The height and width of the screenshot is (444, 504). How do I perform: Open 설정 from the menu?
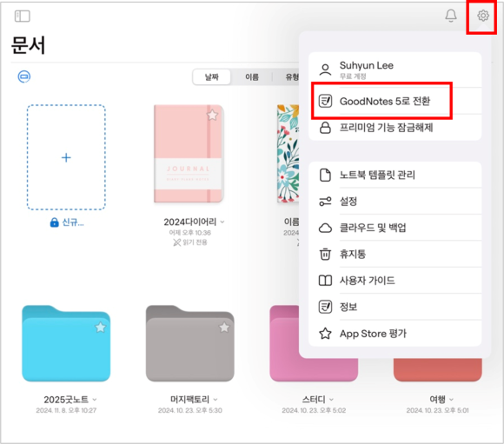pyautogui.click(x=395, y=202)
